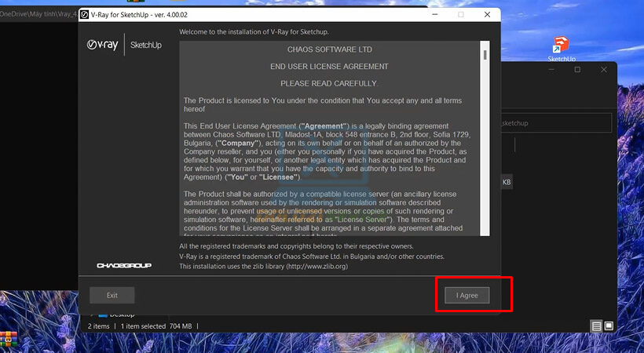The image size is (644, 353).
Task: Minimize the V-Ray installer window
Action: pyautogui.click(x=434, y=15)
